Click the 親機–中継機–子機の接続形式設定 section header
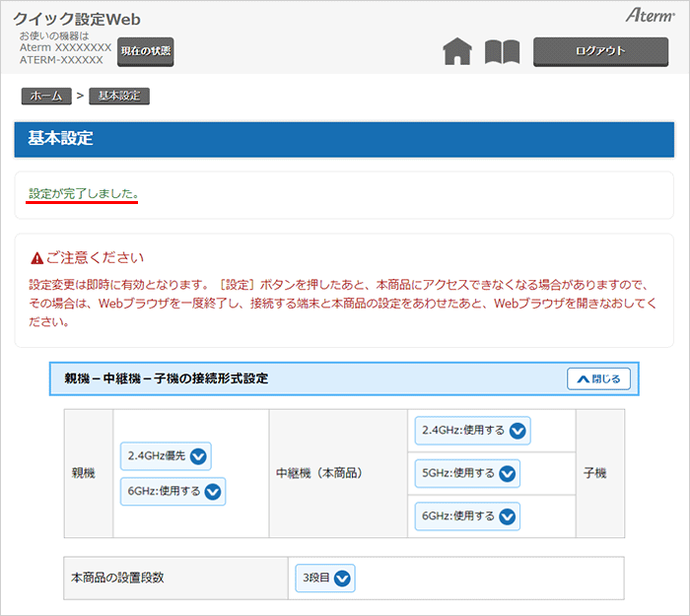690x616 pixels. (167, 378)
